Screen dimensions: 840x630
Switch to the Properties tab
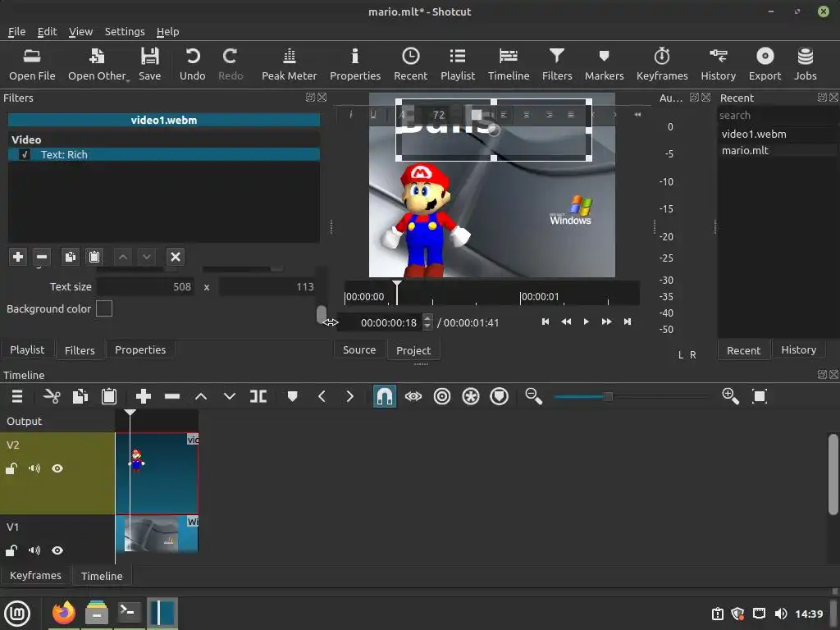coord(140,349)
